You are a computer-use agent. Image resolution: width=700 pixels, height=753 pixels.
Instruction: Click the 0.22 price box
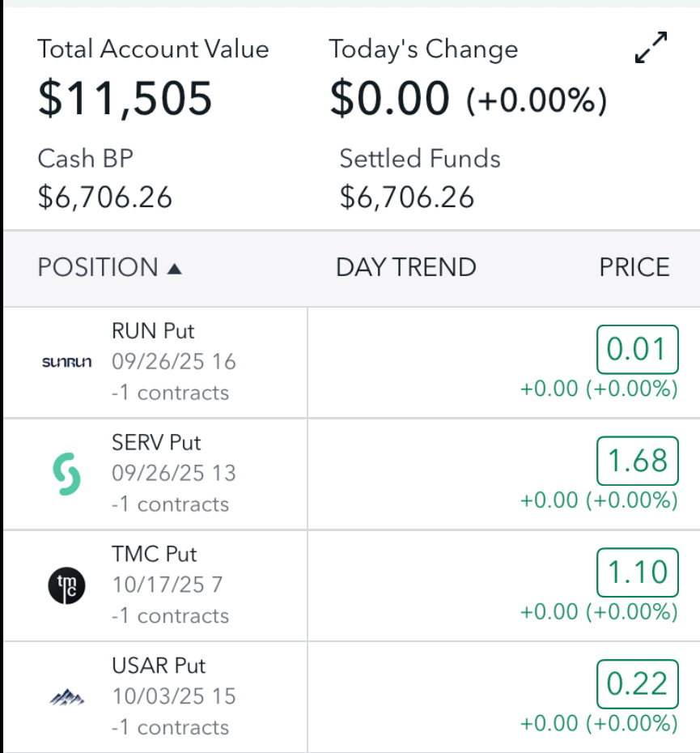(x=636, y=685)
